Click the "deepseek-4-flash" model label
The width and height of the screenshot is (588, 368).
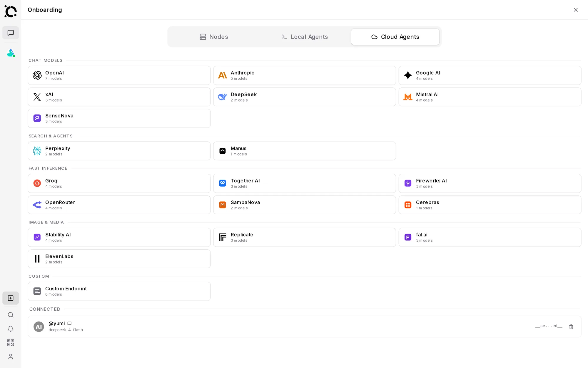click(66, 330)
